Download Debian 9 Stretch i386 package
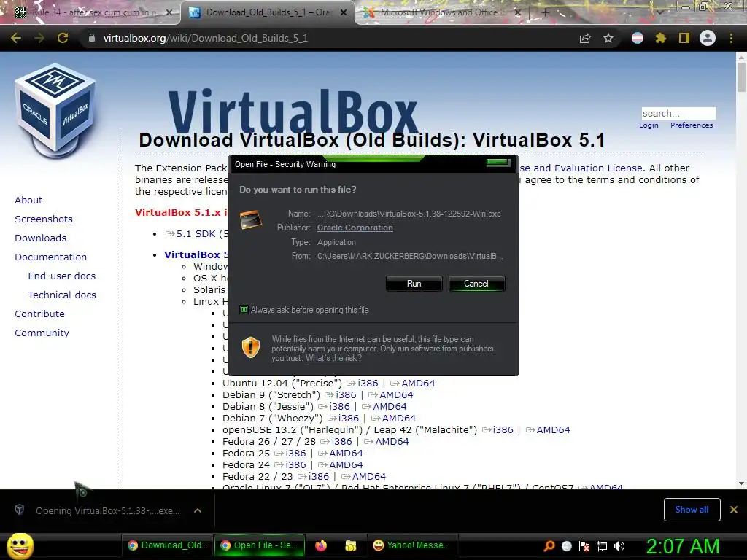Viewport: 747px width, 560px height. click(x=346, y=394)
